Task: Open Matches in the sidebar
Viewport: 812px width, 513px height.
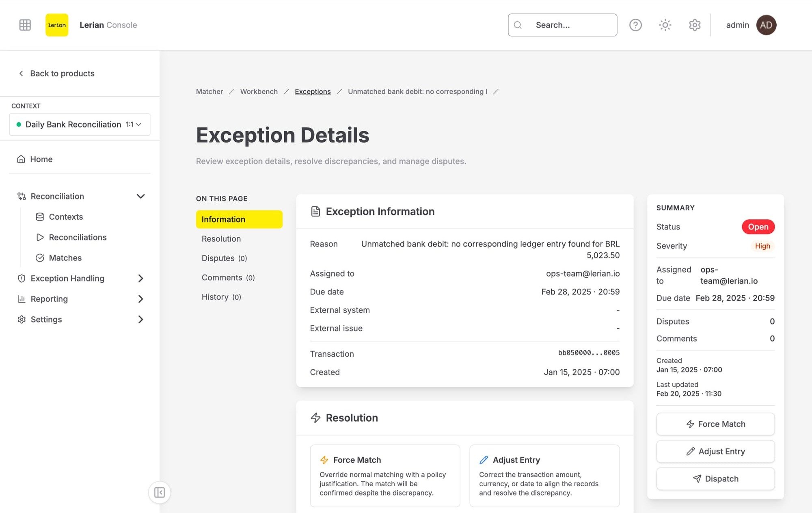Action: [65, 258]
